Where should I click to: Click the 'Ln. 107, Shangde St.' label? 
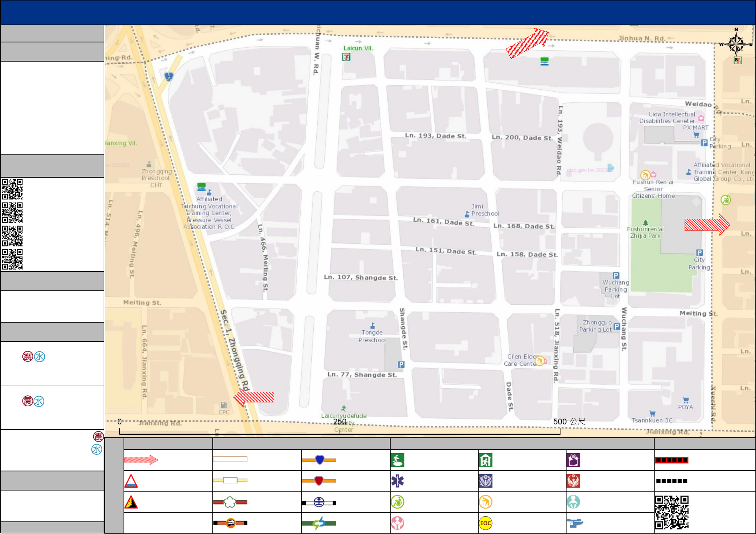click(x=361, y=277)
